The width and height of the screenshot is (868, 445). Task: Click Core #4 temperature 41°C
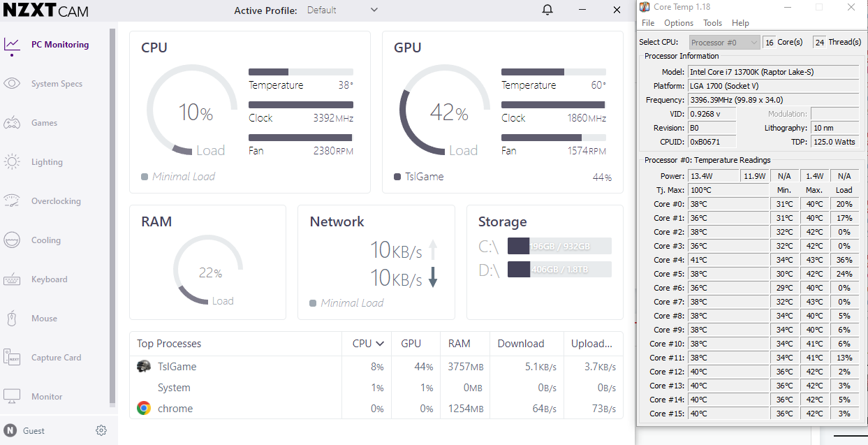(x=729, y=260)
